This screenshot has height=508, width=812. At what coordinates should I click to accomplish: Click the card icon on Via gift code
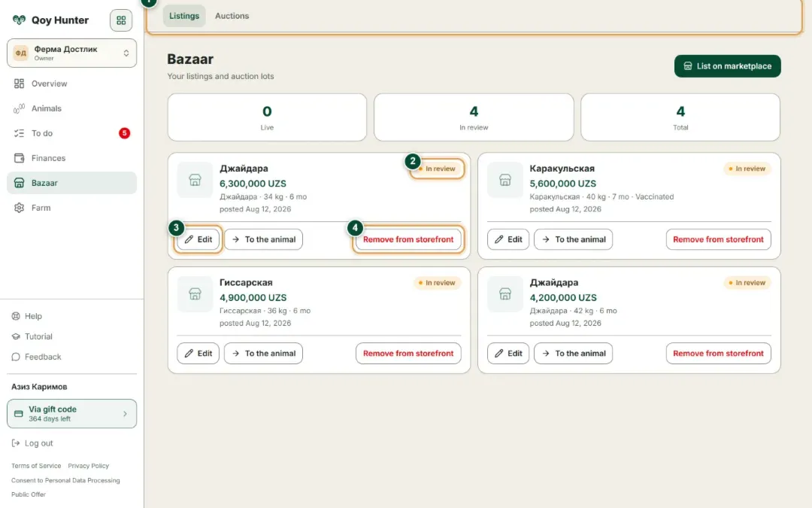point(19,414)
